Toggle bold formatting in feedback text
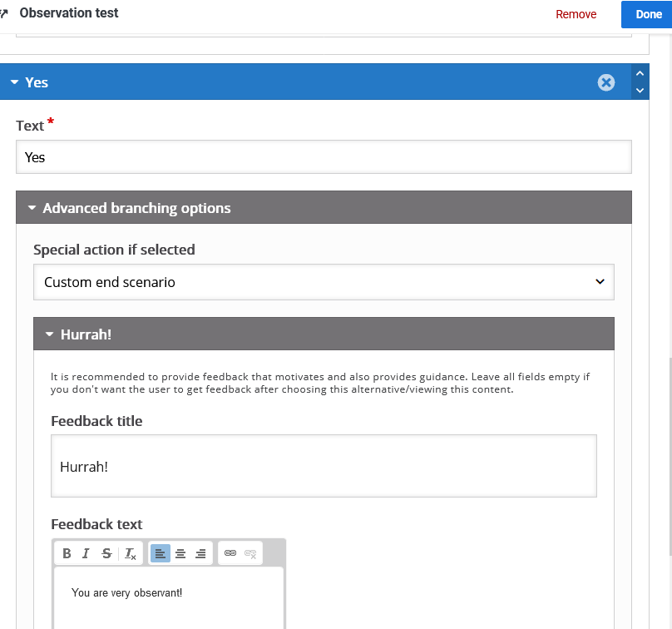The width and height of the screenshot is (672, 629). coord(67,553)
